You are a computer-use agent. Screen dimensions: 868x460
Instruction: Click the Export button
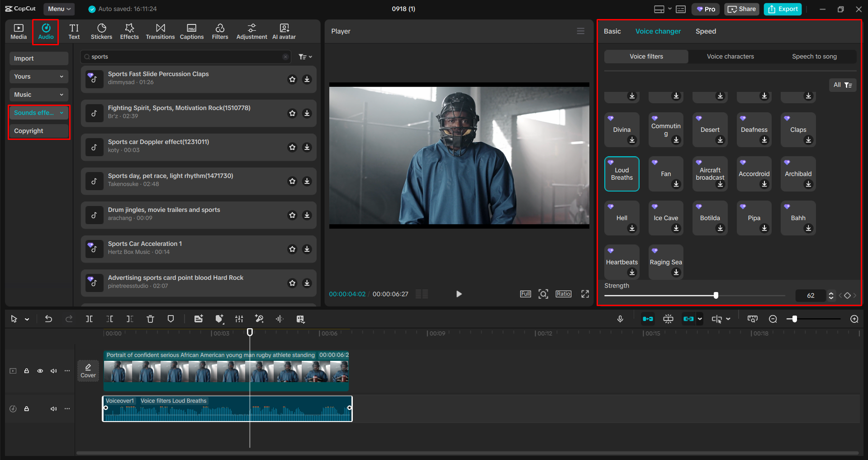(x=782, y=9)
